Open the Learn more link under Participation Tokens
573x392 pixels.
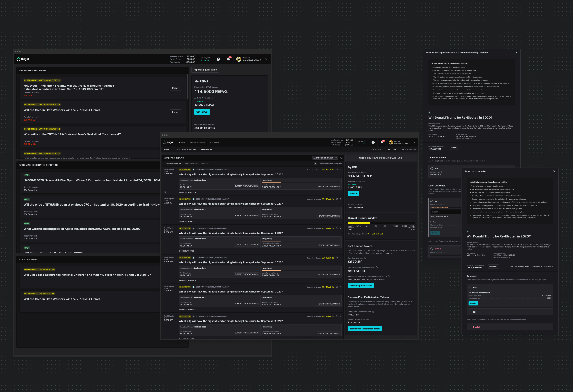pyautogui.click(x=388, y=253)
